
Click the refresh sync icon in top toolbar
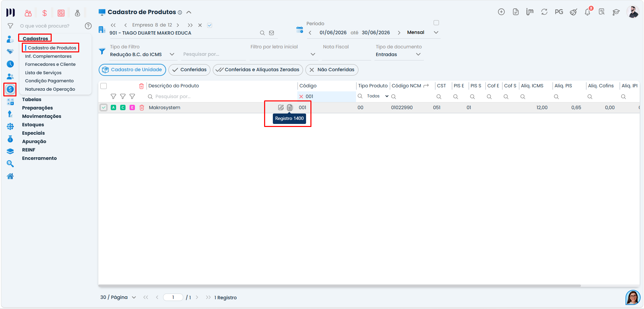pos(544,12)
